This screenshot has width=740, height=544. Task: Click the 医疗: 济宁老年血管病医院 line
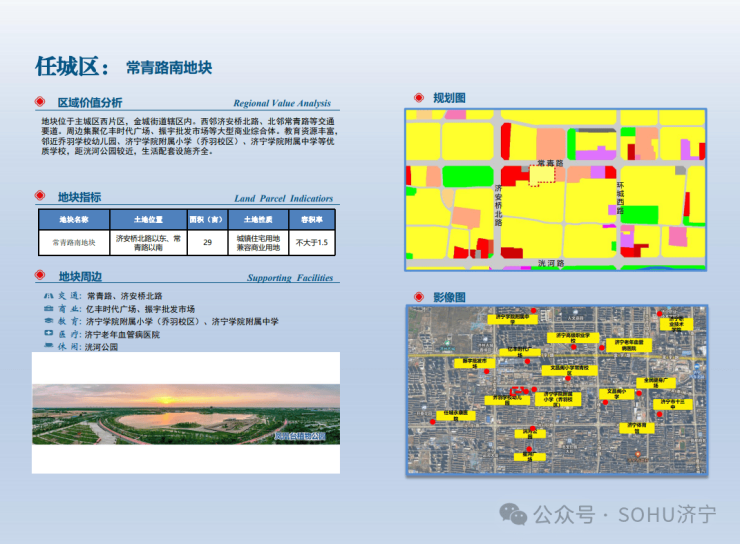coord(102,334)
